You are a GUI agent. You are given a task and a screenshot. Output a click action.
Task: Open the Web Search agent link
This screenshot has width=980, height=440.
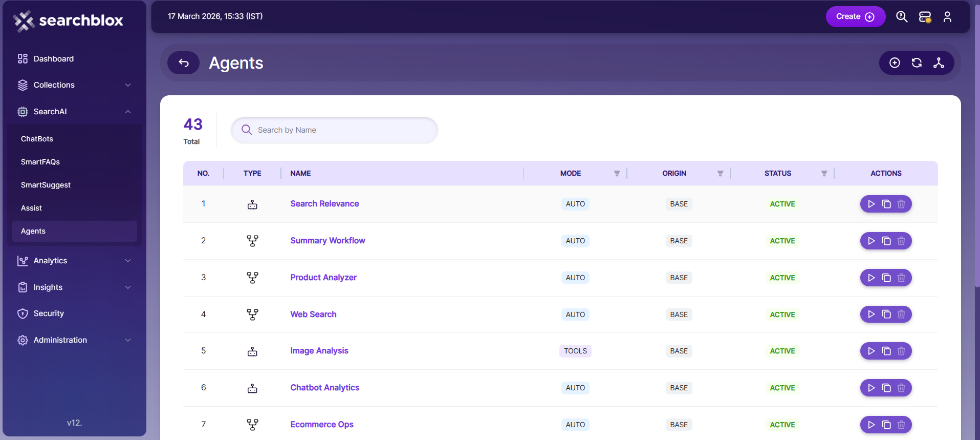tap(313, 315)
